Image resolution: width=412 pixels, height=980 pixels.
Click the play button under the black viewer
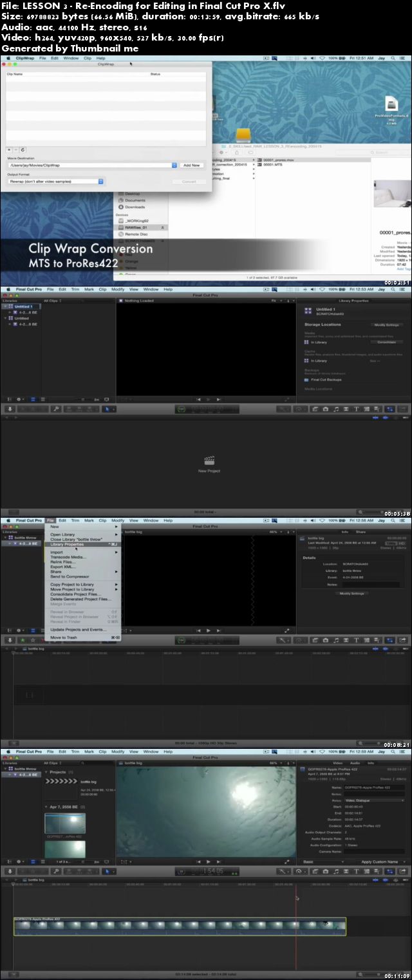209,630
